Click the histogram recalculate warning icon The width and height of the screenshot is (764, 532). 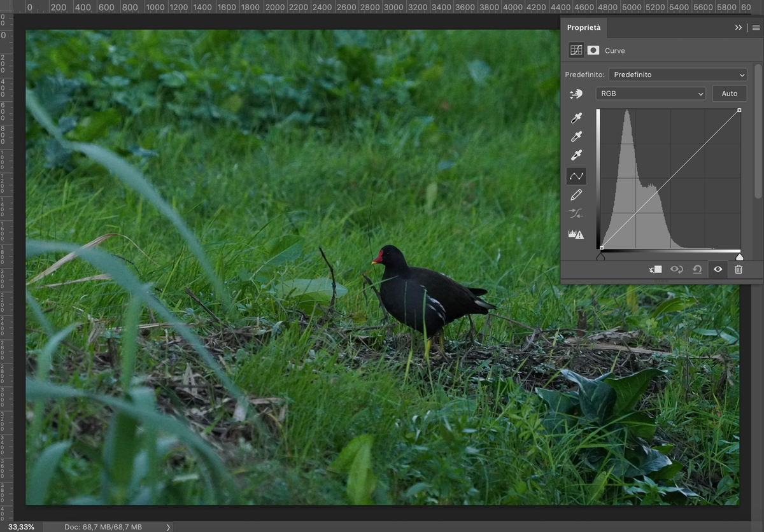click(x=576, y=234)
